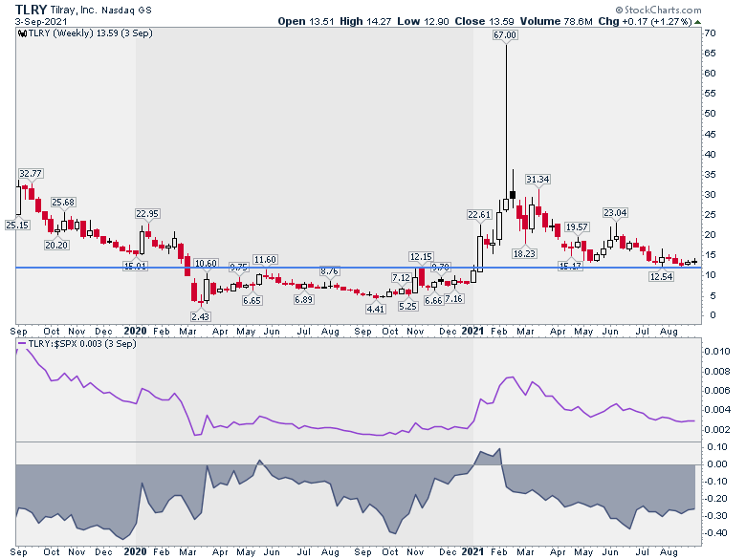Click the 67.00 peak price label

click(x=505, y=34)
